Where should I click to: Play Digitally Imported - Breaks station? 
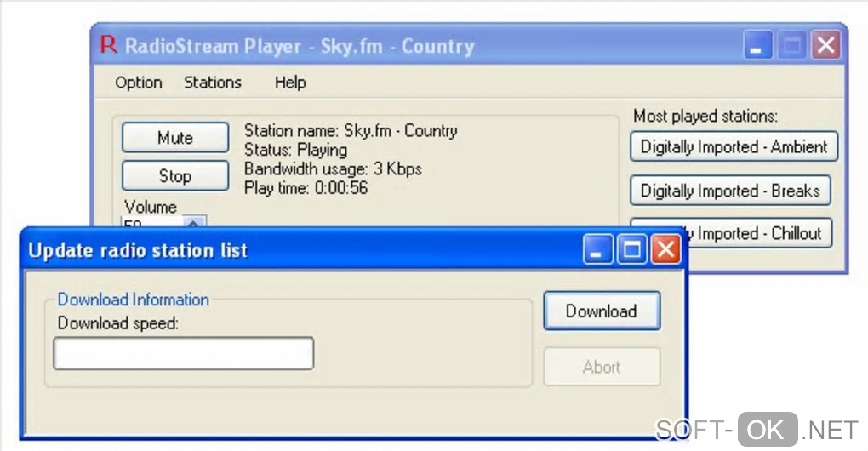click(730, 191)
